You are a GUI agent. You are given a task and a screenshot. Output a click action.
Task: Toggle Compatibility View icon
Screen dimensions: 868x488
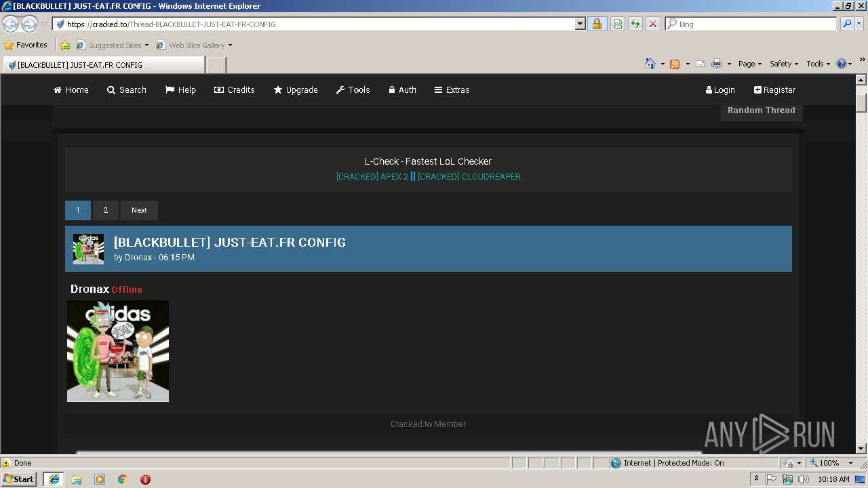pos(618,24)
